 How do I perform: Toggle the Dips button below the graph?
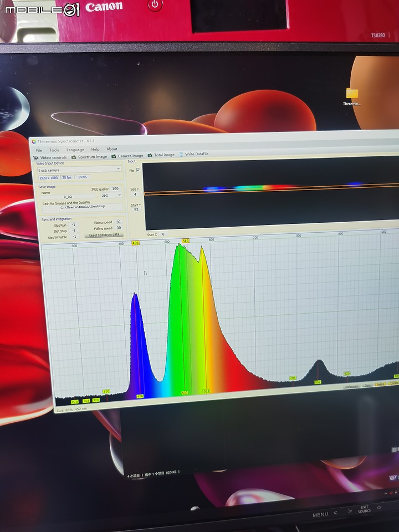[x=367, y=385]
